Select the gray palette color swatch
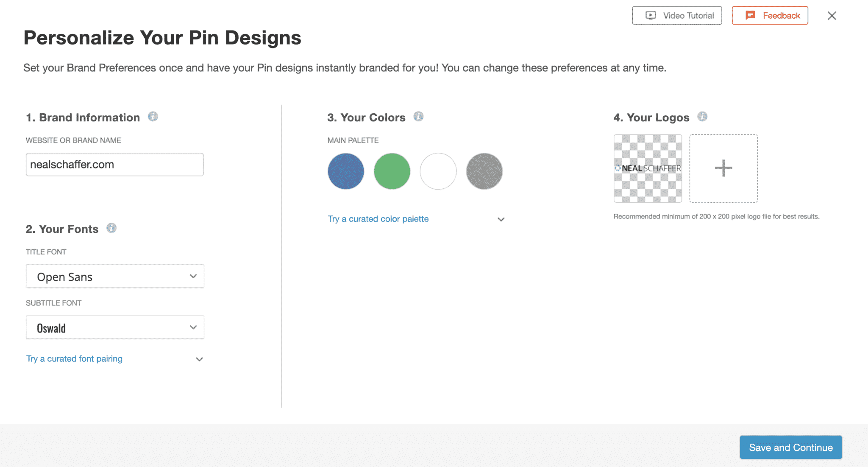 [x=484, y=171]
